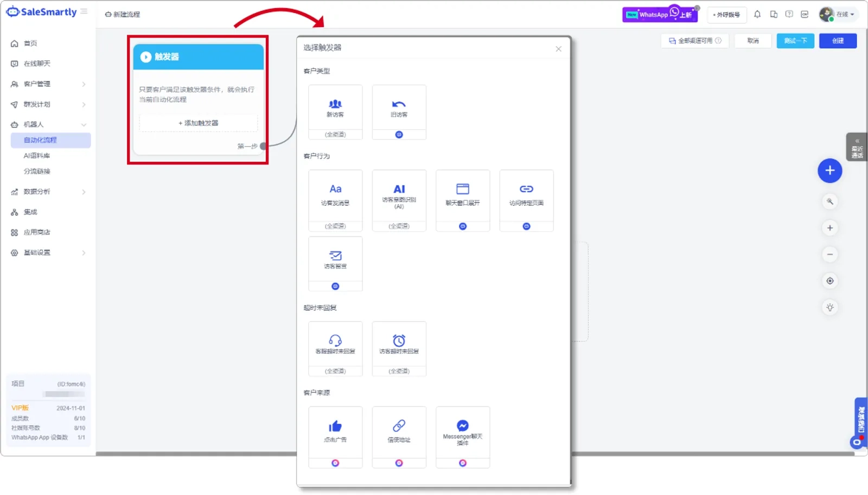The height and width of the screenshot is (495, 868).
Task: Click the 添加触发器 button
Action: click(x=199, y=123)
